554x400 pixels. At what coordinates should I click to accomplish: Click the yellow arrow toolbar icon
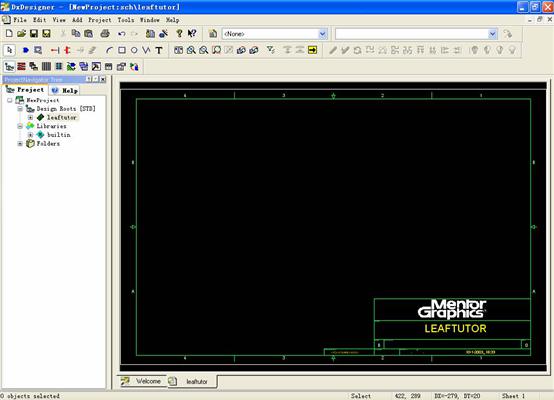pyautogui.click(x=312, y=50)
